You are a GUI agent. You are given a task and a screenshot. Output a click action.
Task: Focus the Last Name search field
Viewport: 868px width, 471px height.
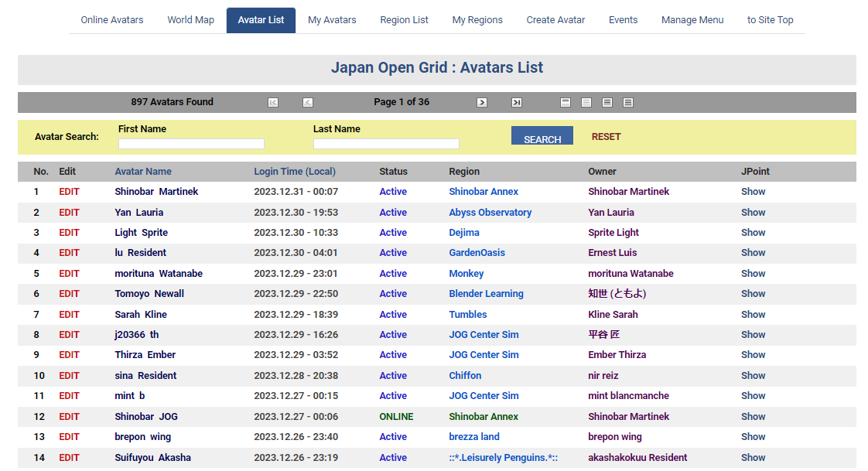tap(386, 144)
